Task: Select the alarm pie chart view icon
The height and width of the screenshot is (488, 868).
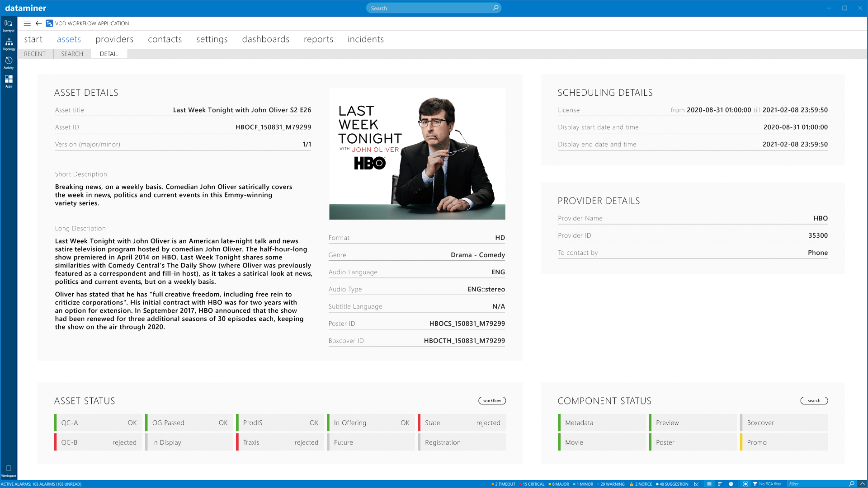Action: pyautogui.click(x=731, y=484)
